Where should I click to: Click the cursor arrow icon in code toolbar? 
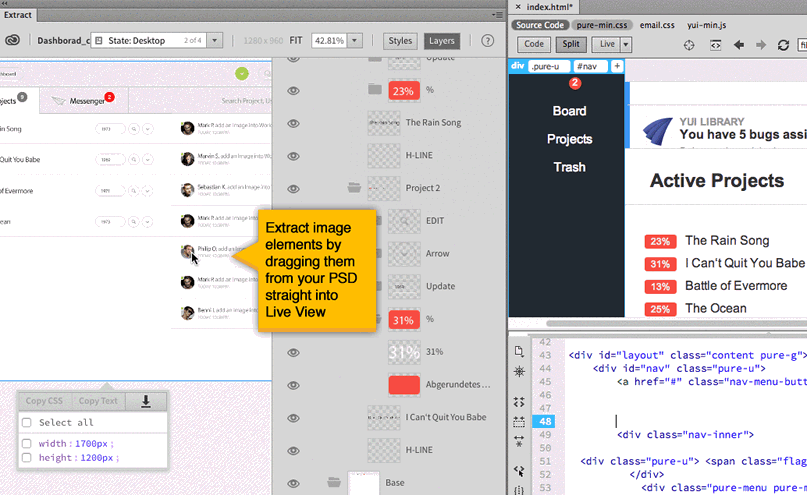click(x=519, y=471)
